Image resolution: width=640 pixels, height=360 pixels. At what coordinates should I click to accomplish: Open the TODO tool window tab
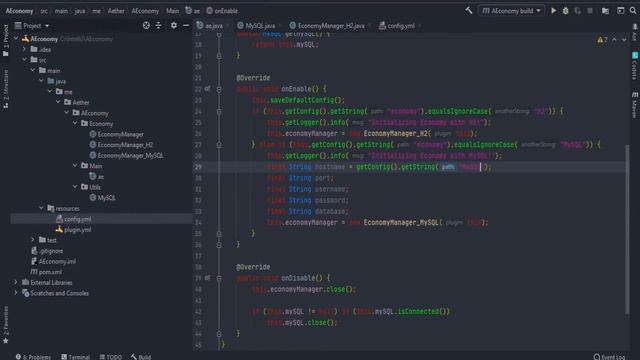coord(111,357)
